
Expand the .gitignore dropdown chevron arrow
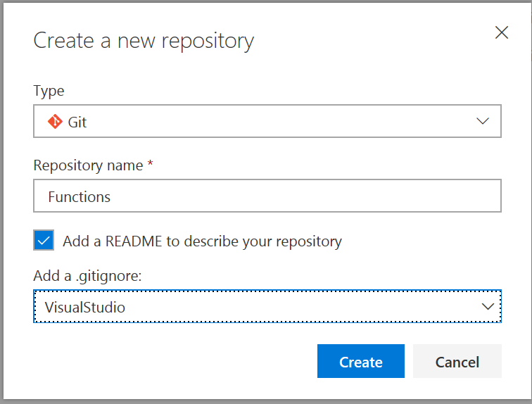486,306
